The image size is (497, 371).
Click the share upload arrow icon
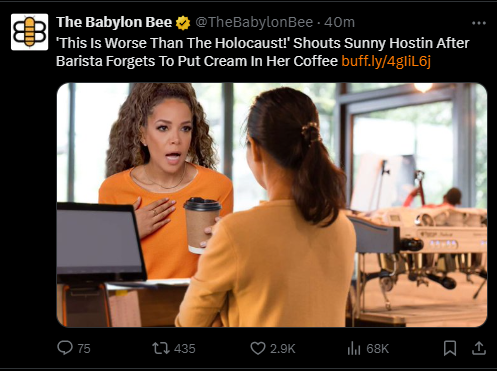479,348
